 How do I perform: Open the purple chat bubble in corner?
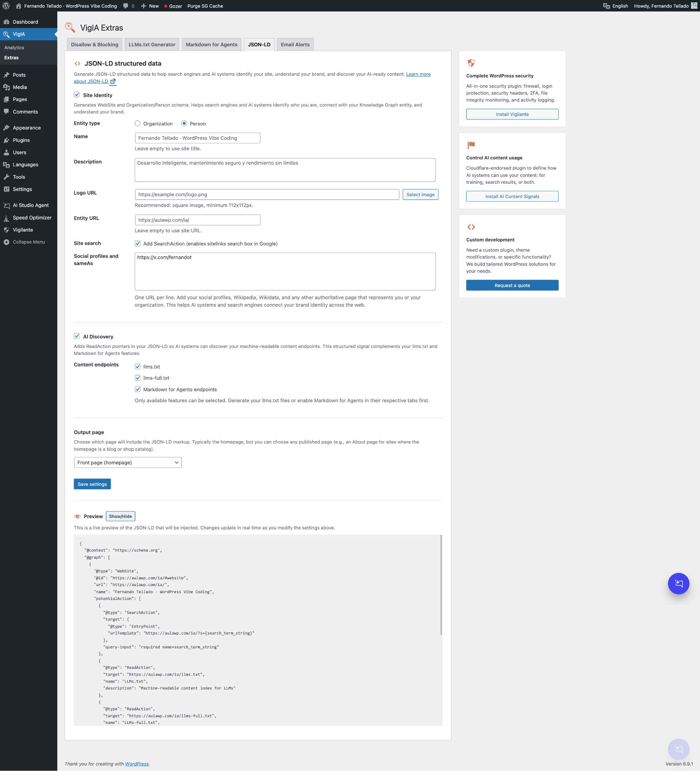pos(678,583)
